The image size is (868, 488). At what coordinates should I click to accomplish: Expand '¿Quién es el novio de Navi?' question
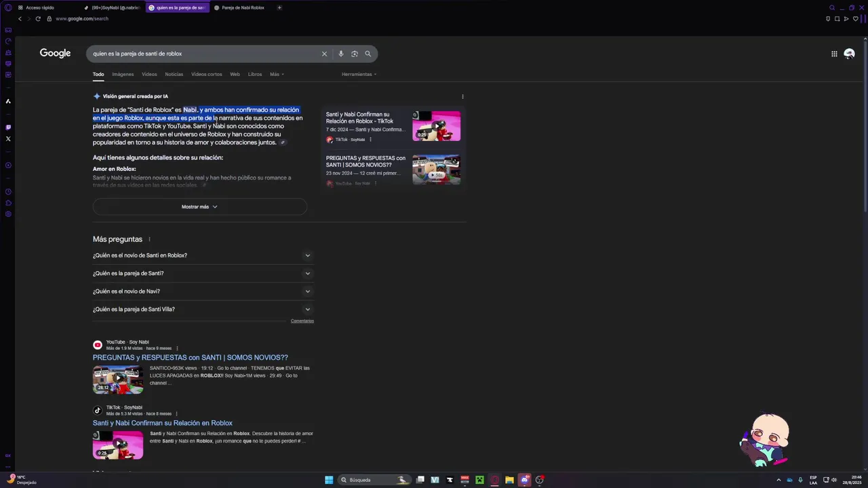203,291
